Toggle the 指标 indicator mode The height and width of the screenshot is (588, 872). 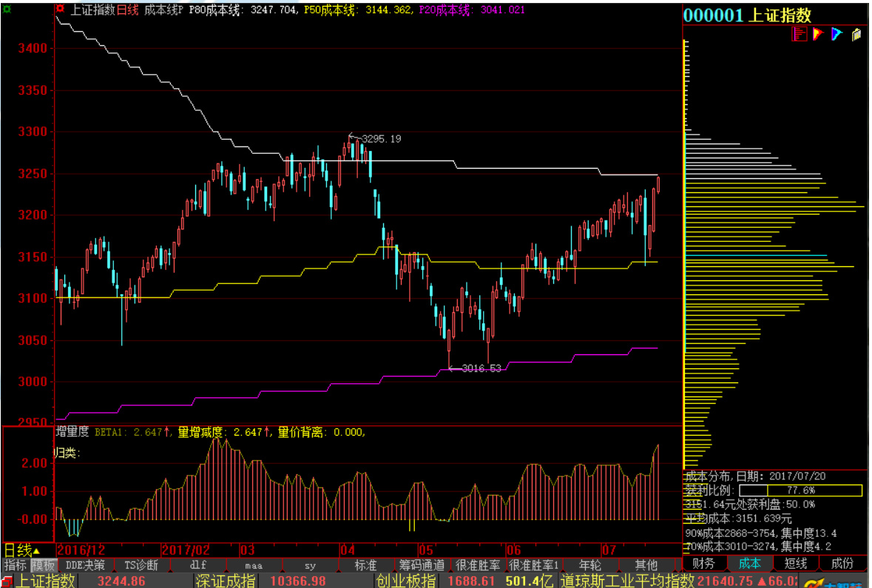[15, 565]
